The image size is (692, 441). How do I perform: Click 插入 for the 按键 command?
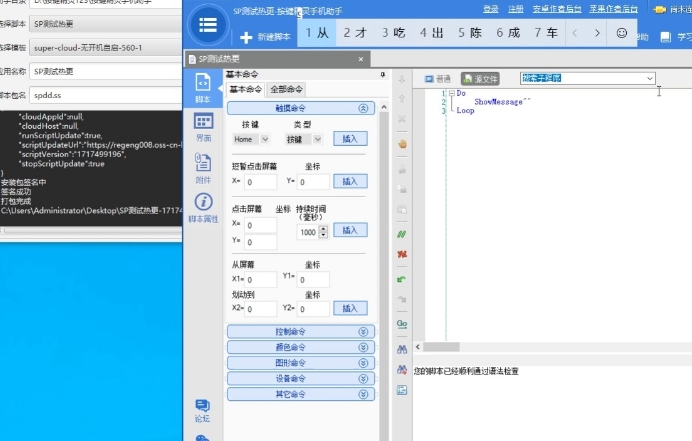click(x=350, y=139)
